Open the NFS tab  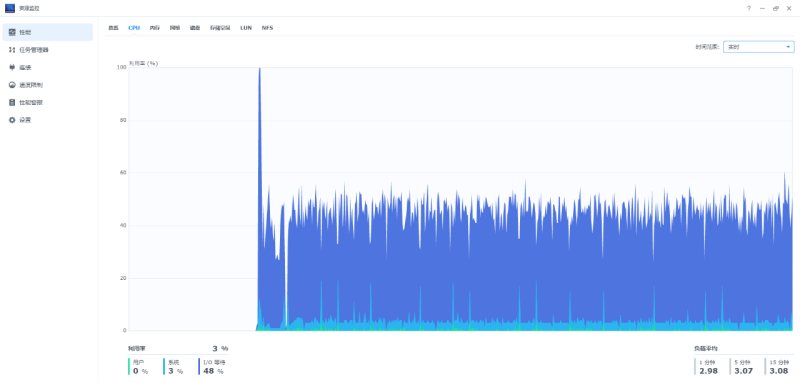pyautogui.click(x=267, y=28)
